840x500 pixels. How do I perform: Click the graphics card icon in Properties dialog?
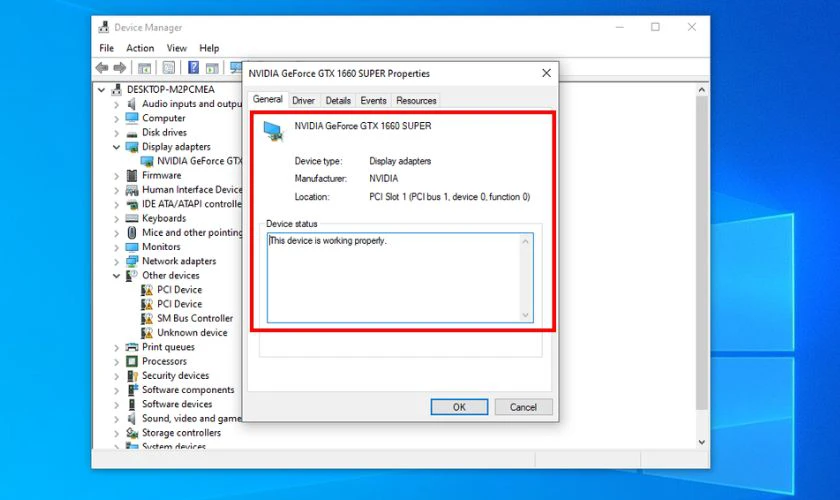[273, 131]
